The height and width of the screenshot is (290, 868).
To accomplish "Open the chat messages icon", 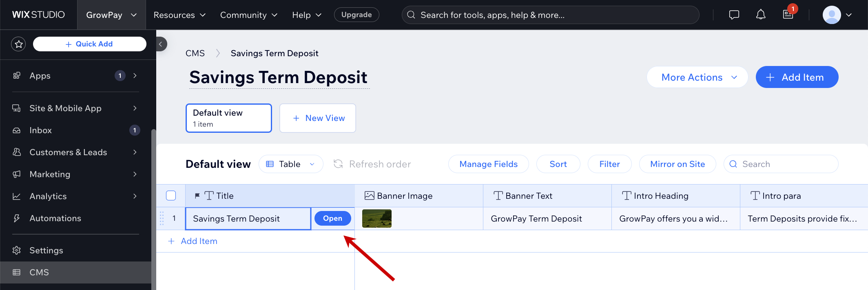I will click(x=734, y=15).
